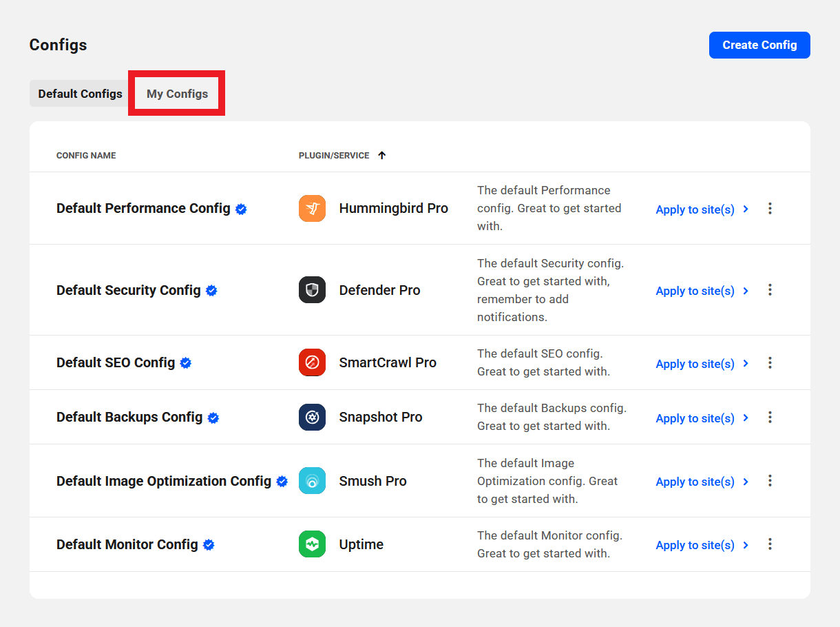Click the Hummingbird Pro label
This screenshot has height=627, width=840.
click(x=394, y=208)
